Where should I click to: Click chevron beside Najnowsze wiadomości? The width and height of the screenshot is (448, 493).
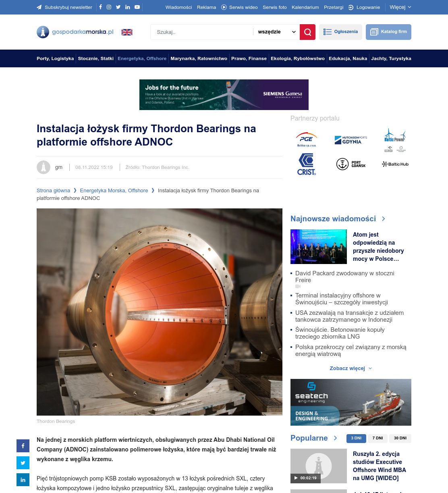[383, 218]
